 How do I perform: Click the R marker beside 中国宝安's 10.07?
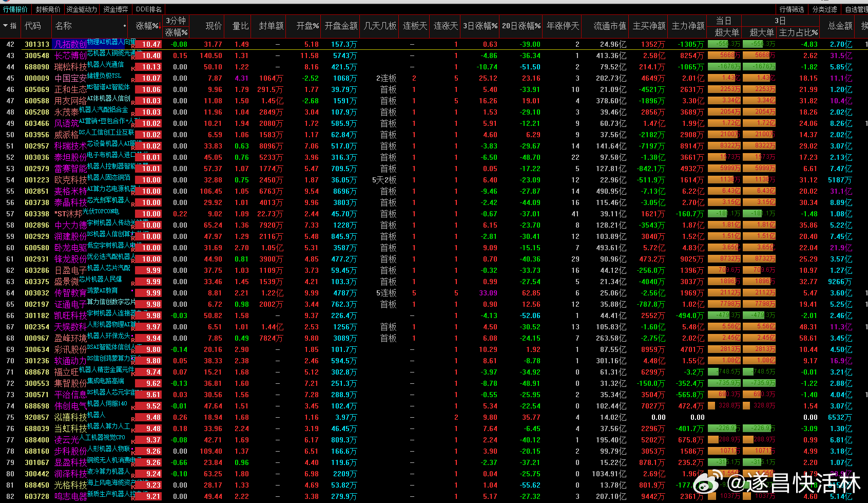tap(133, 81)
